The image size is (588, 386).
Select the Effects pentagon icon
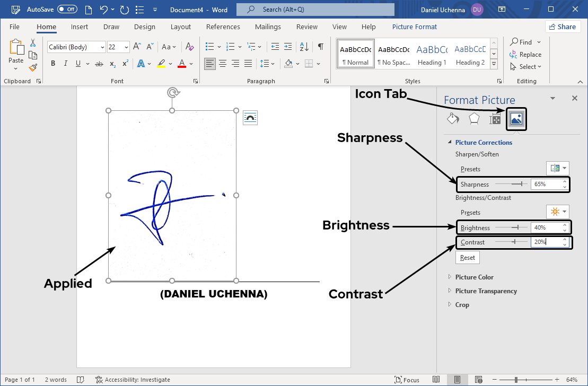pos(473,119)
